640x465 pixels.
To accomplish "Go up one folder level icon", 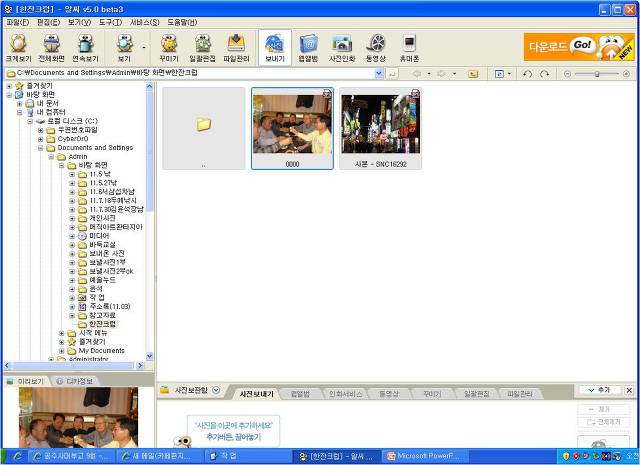I will point(473,74).
